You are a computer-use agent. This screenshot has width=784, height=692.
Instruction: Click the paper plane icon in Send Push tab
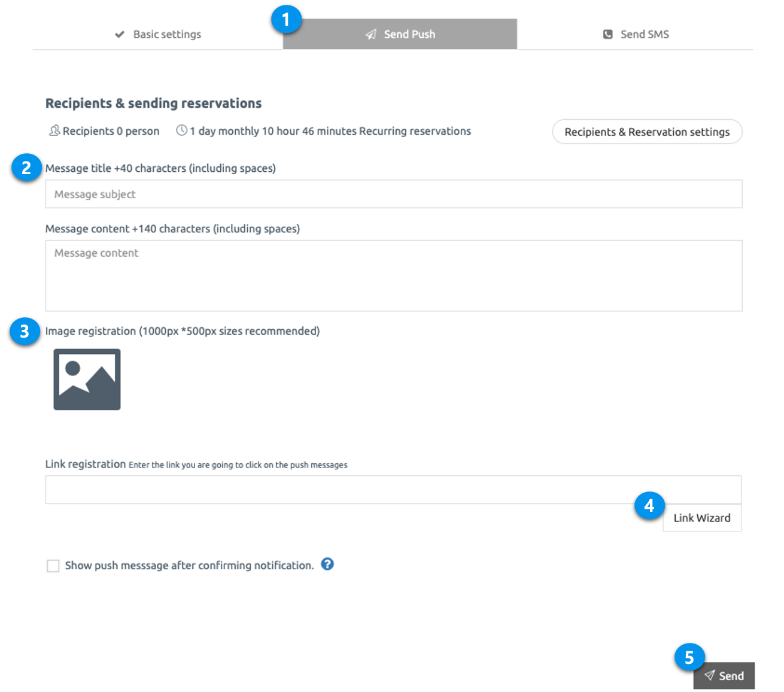(371, 35)
